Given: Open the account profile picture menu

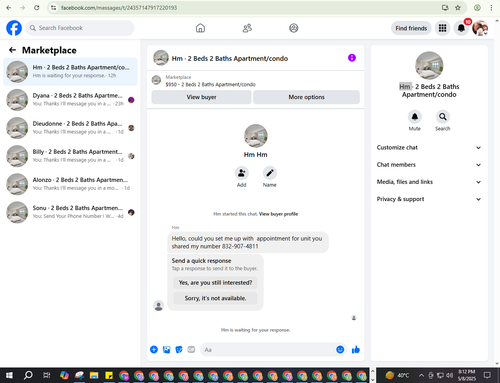Looking at the screenshot, I should tap(480, 28).
